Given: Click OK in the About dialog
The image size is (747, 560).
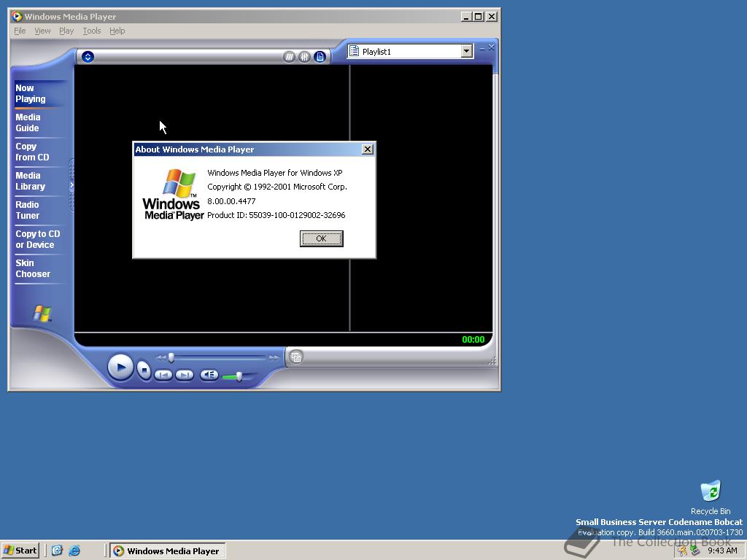Looking at the screenshot, I should pos(322,238).
